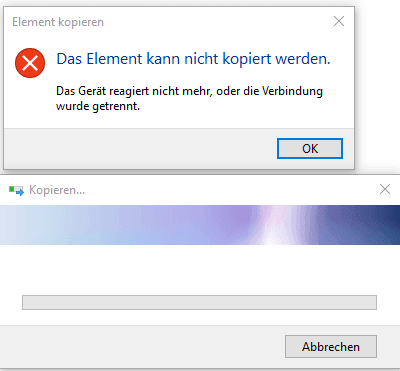Confirm the error with OK

click(x=310, y=148)
